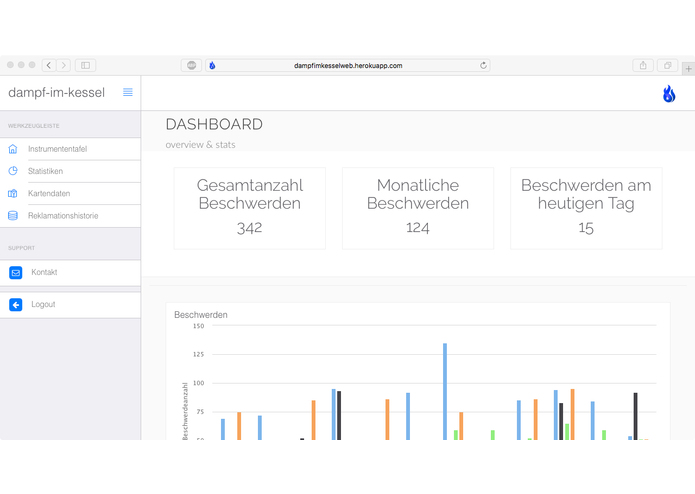Click the Beschwerden am heutigen Tag card
This screenshot has height=494, width=695.
[586, 208]
